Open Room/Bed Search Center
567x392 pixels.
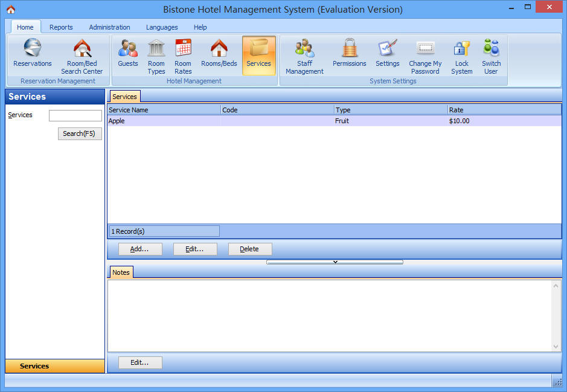82,56
